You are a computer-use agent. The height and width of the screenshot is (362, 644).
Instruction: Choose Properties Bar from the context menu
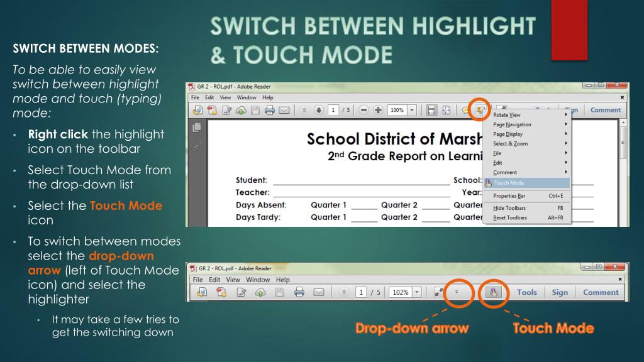(x=527, y=196)
